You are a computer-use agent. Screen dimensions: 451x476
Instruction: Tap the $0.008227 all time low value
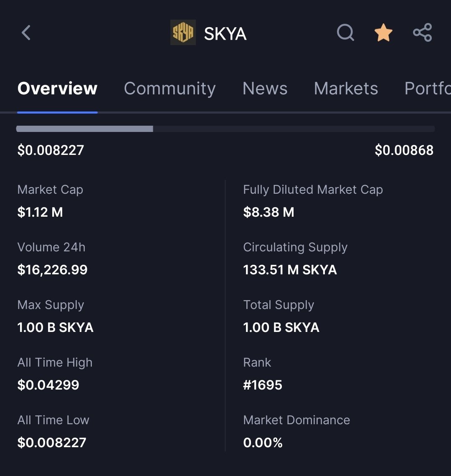(x=52, y=443)
